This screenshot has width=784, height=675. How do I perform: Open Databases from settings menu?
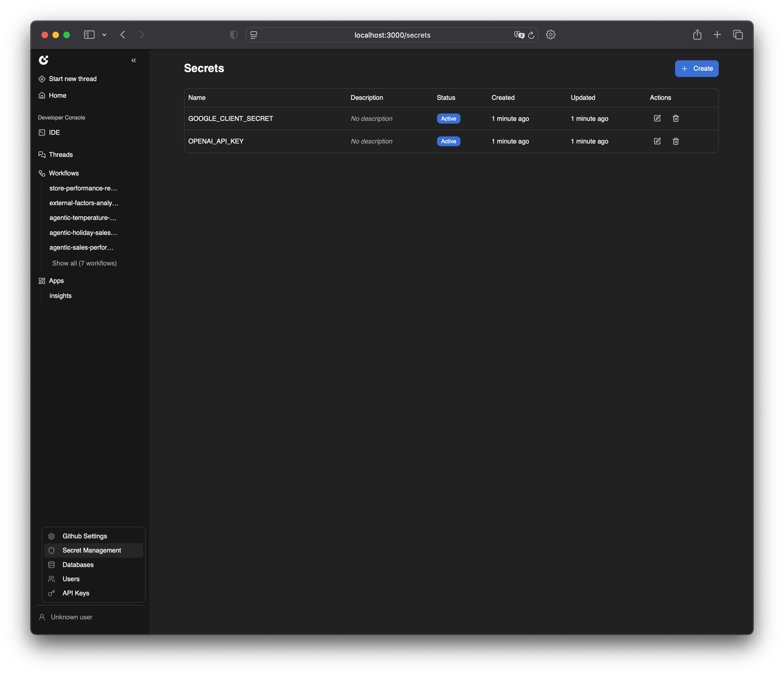(x=78, y=565)
